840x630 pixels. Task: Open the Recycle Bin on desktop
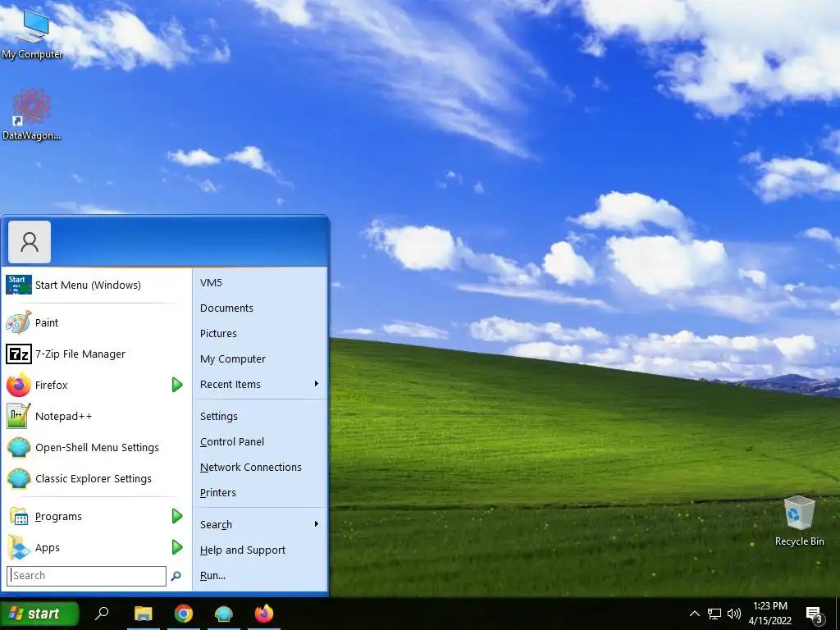pos(799,521)
